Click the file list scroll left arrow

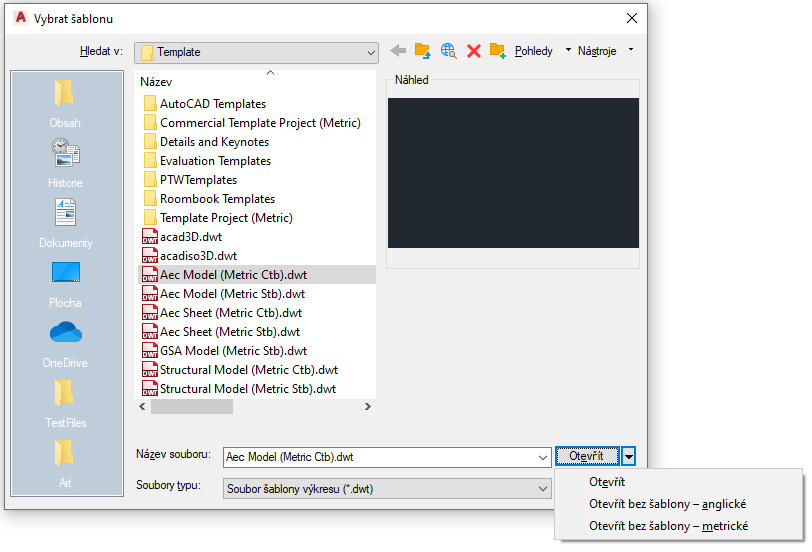[x=143, y=407]
